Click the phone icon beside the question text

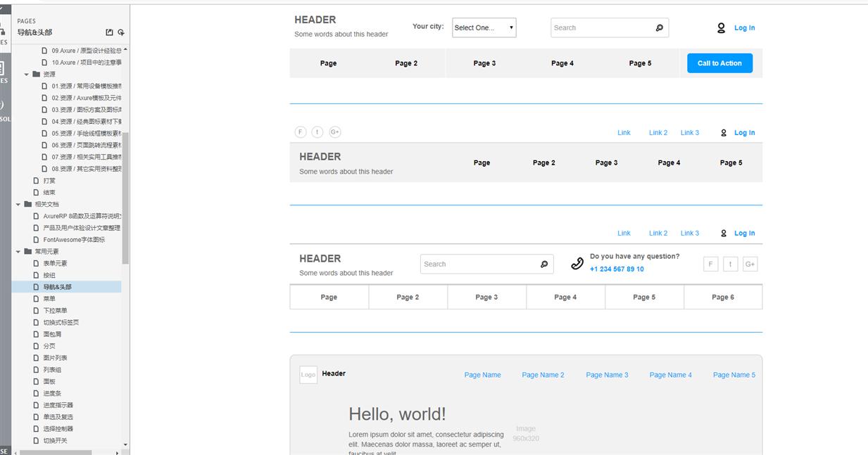(577, 264)
